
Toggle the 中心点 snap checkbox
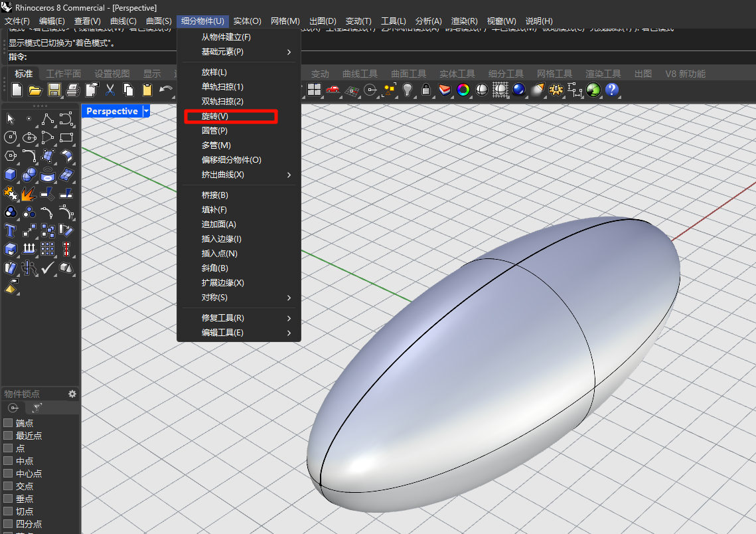point(9,474)
